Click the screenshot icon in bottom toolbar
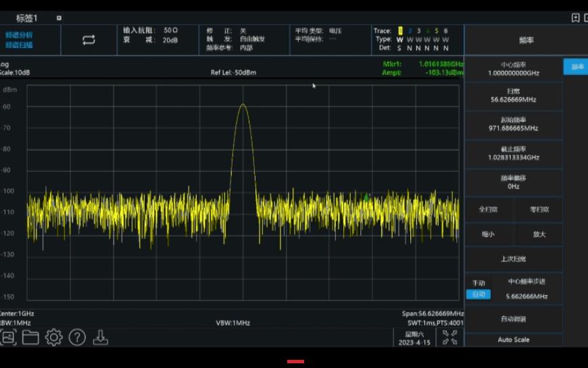588x368 pixels. pos(8,338)
